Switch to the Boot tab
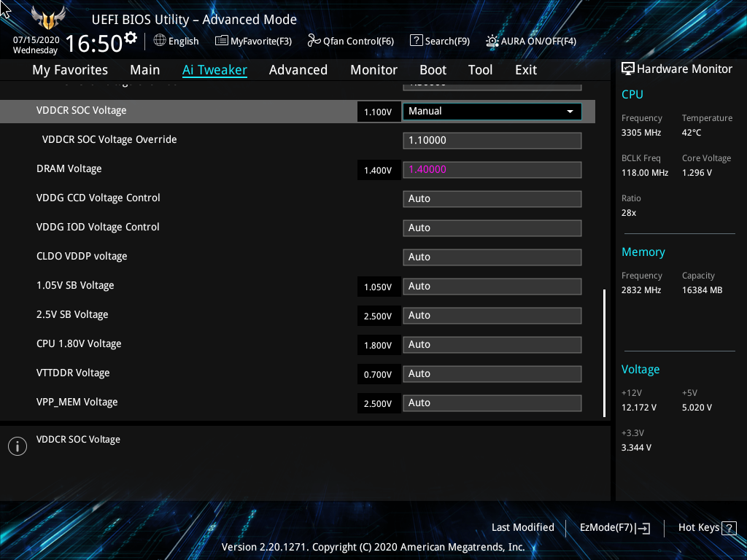Viewport: 747px width, 560px height. pos(433,70)
